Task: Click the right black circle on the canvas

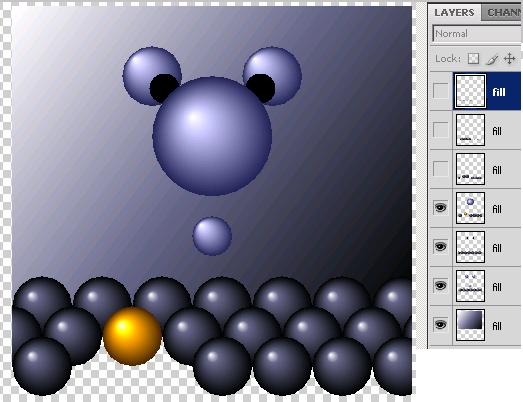Action: [261, 88]
